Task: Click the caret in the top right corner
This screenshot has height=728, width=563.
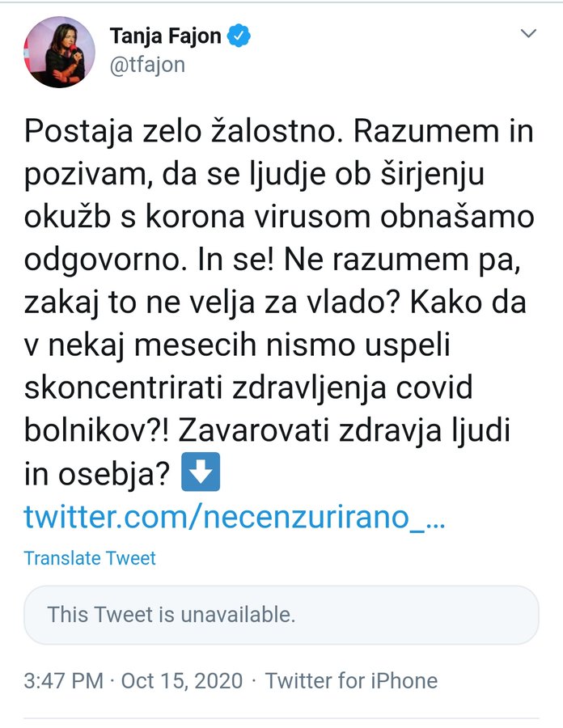Action: [530, 34]
